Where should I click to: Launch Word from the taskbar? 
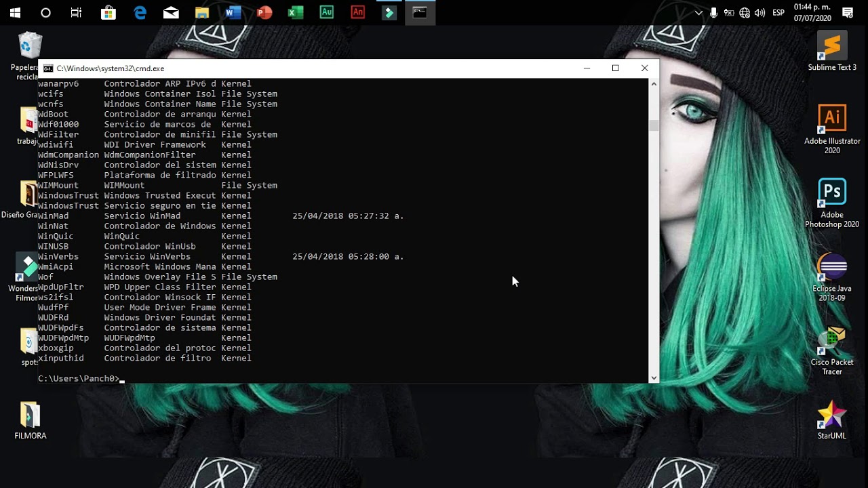tap(233, 12)
